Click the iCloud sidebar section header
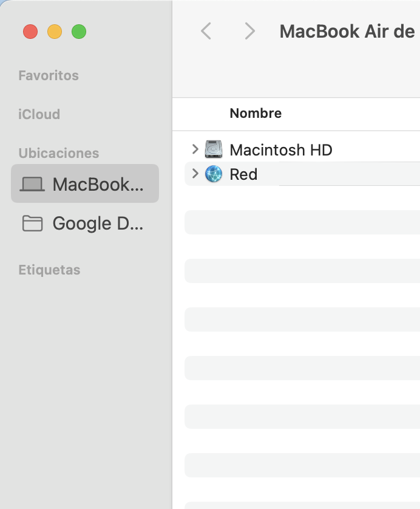This screenshot has width=420, height=509. [39, 114]
